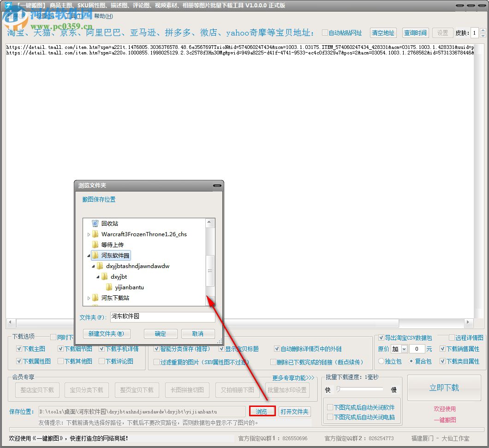Uncheck 下载手机详情 option
The image size is (489, 448).
(101, 349)
